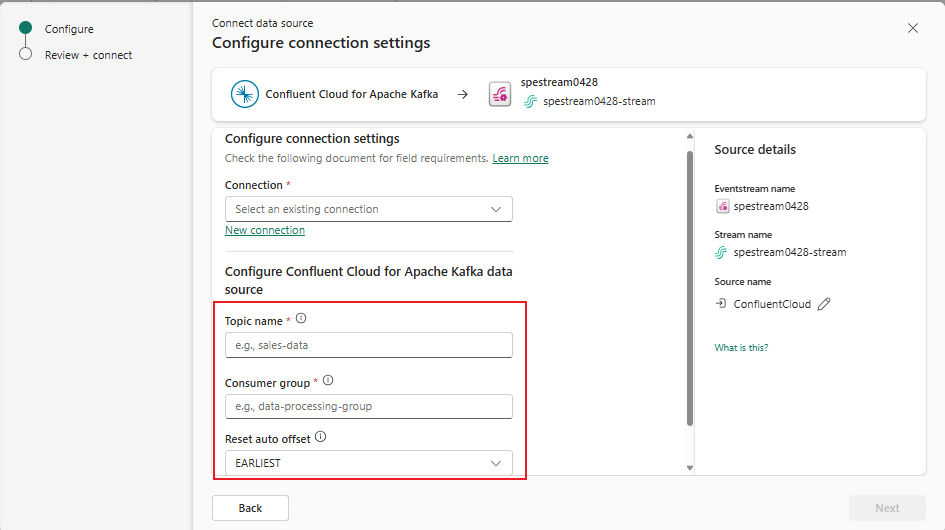The width and height of the screenshot is (945, 530).
Task: Click the eventstream icon beside spestream0428 header
Action: point(500,94)
